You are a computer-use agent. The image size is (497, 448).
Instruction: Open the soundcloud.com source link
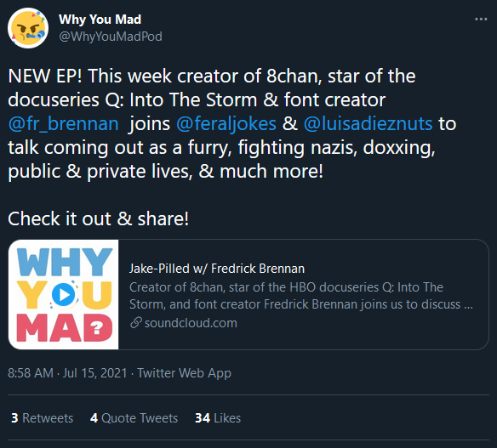pyautogui.click(x=191, y=323)
